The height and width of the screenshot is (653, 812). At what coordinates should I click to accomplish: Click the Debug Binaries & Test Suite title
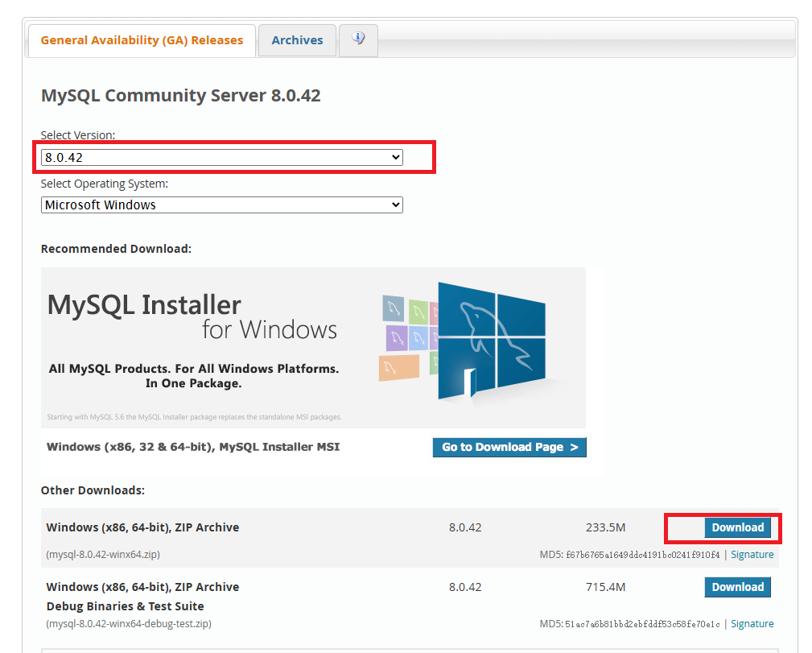(125, 606)
